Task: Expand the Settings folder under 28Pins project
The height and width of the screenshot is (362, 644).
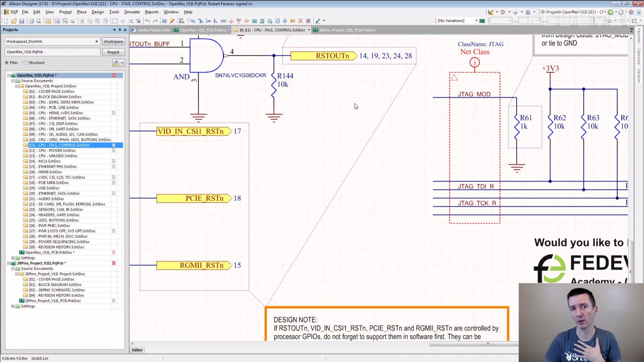Action: click(x=13, y=306)
